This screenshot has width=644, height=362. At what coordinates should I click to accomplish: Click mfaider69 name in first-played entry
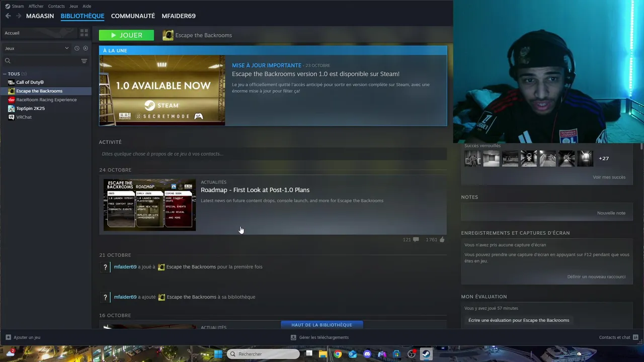(x=125, y=267)
